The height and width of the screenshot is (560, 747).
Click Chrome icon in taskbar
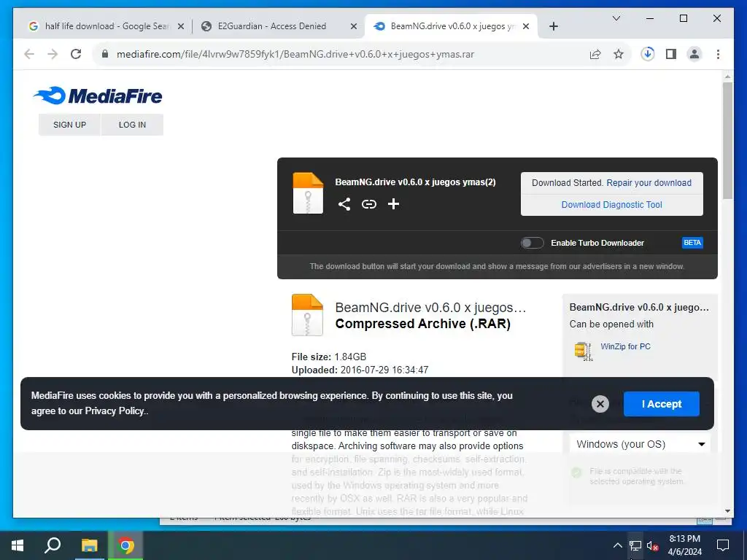125,545
